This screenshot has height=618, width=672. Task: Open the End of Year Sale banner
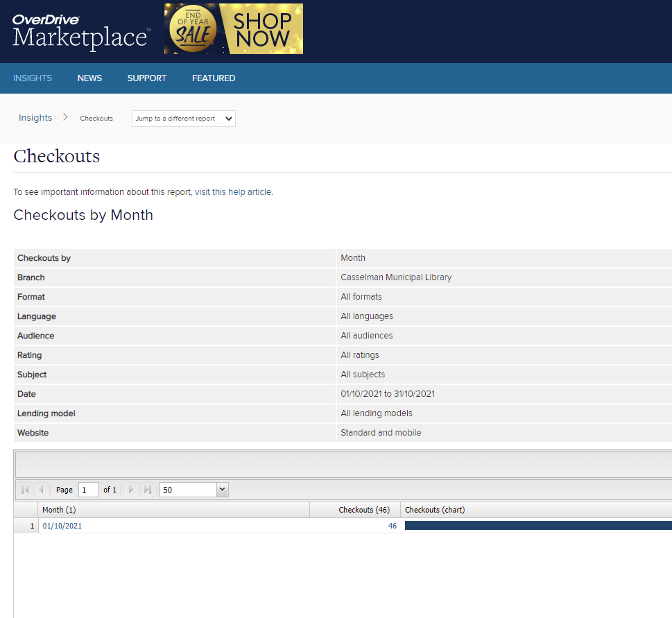(x=234, y=29)
